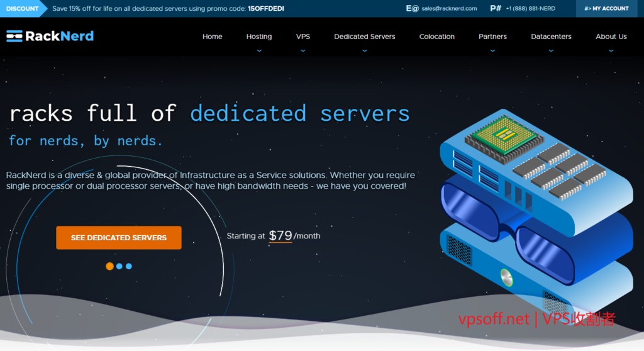Expand the VPS dropdown chevron
The image size is (644, 351).
303,50
